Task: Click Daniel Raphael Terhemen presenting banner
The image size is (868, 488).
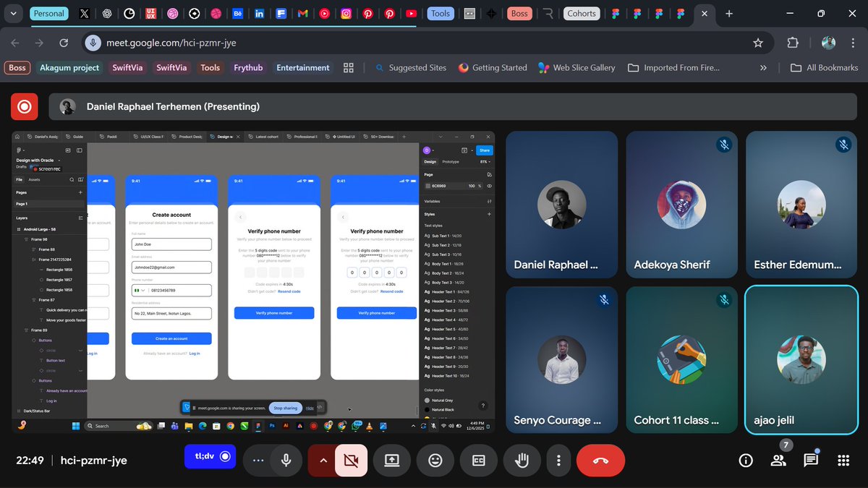Action: pos(453,106)
